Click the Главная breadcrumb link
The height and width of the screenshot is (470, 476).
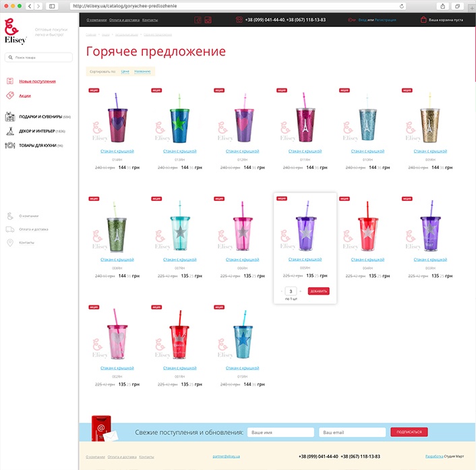(91, 34)
